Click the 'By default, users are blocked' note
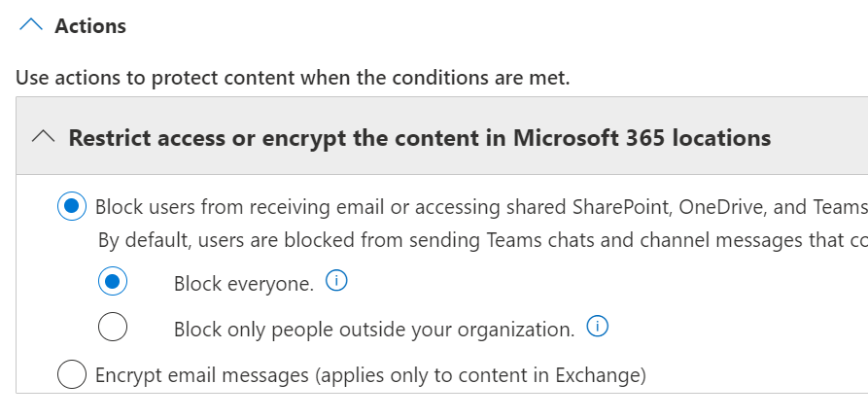The image size is (868, 419). [x=467, y=239]
